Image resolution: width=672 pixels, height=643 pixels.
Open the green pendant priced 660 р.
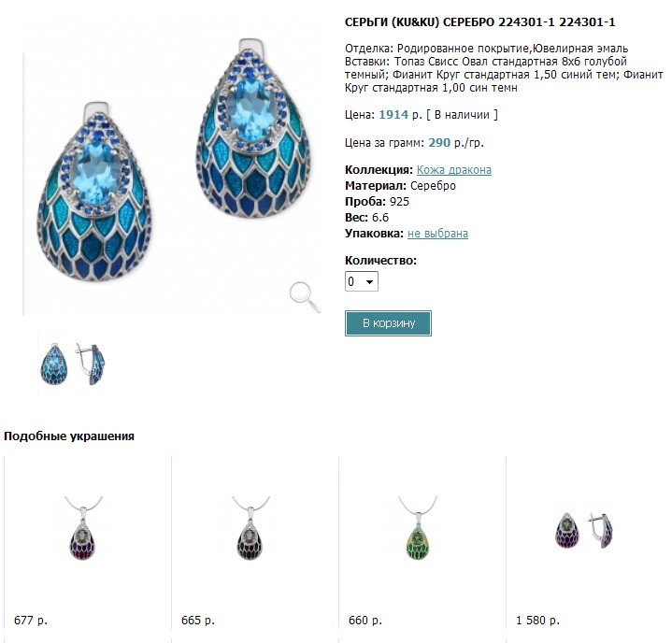[x=418, y=529]
